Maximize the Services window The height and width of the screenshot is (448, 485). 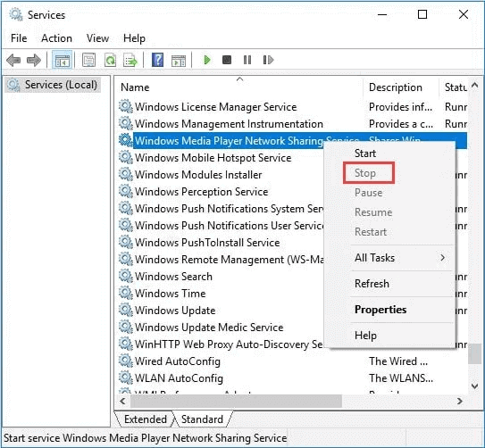[x=422, y=14]
